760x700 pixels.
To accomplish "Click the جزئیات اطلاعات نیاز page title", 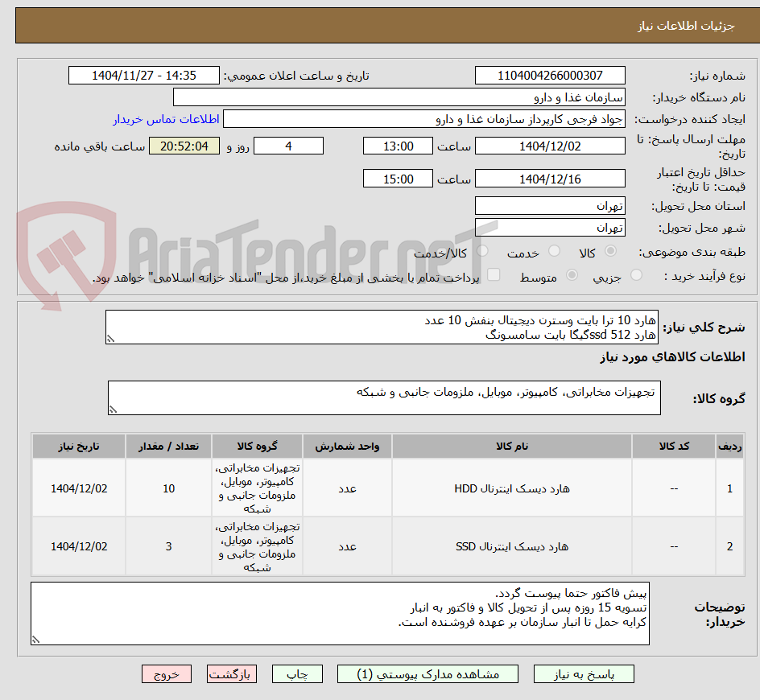I will click(685, 26).
